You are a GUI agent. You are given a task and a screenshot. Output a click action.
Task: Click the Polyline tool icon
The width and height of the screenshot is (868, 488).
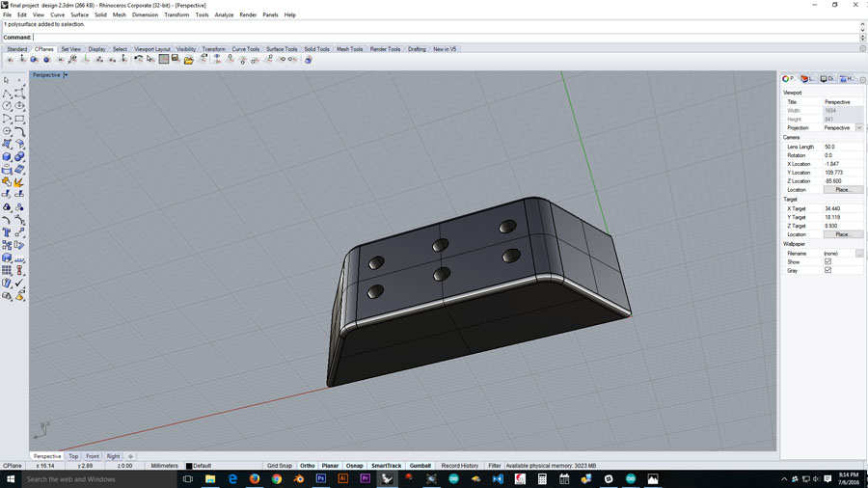click(7, 94)
